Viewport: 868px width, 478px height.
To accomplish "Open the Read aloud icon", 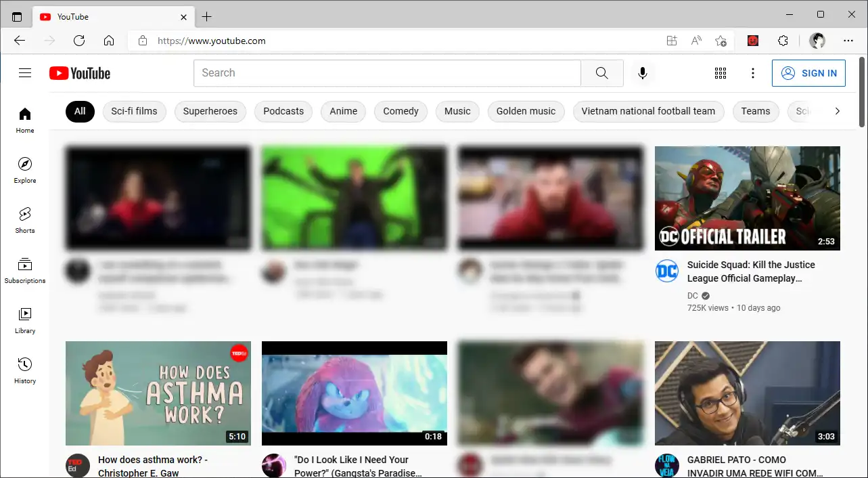I will (696, 41).
